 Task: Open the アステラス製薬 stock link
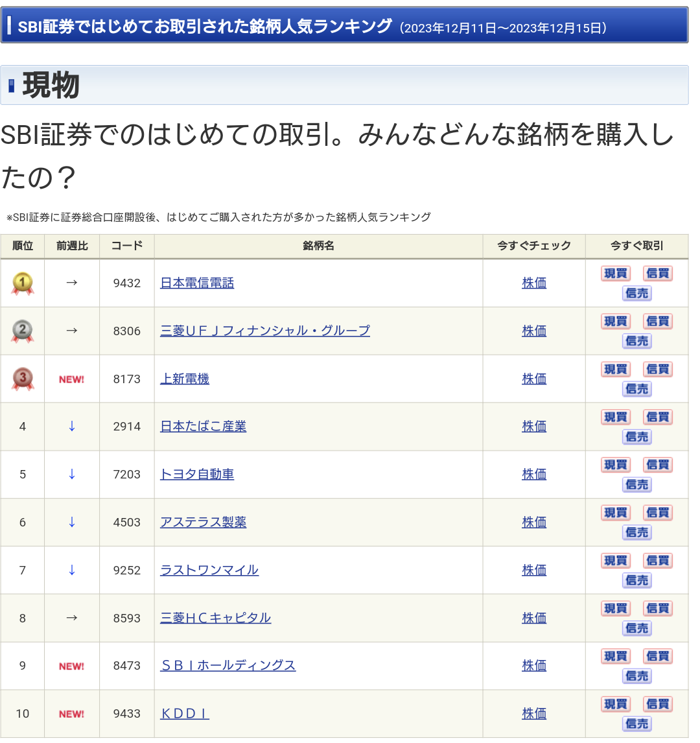point(203,522)
